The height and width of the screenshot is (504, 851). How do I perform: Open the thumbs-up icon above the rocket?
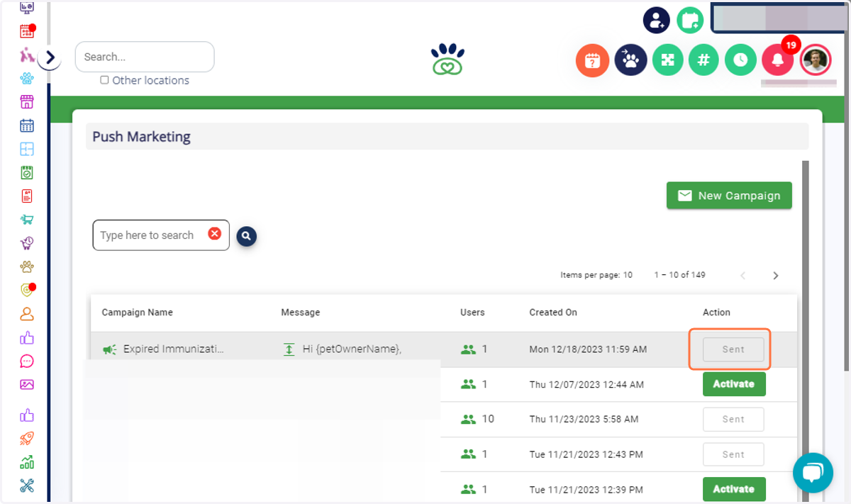(x=27, y=415)
